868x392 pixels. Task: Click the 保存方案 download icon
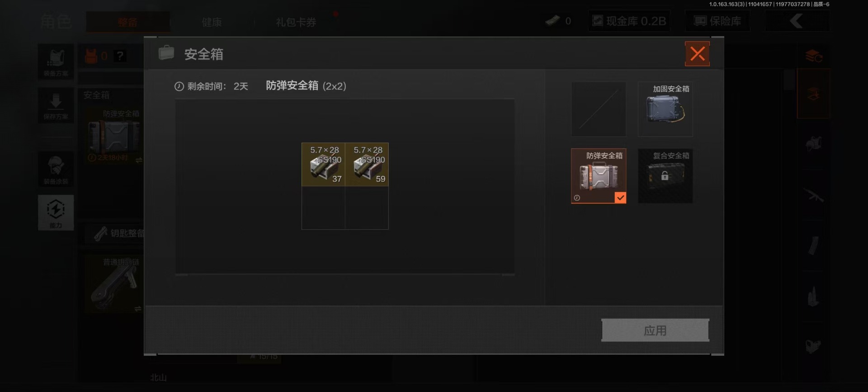tap(56, 105)
